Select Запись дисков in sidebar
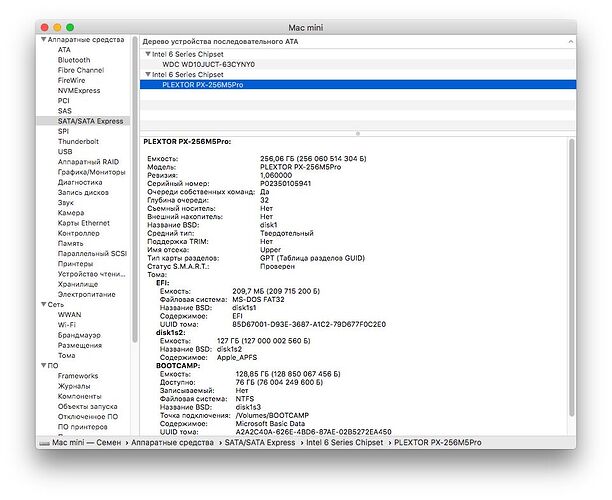612x500 pixels. pyautogui.click(x=83, y=192)
